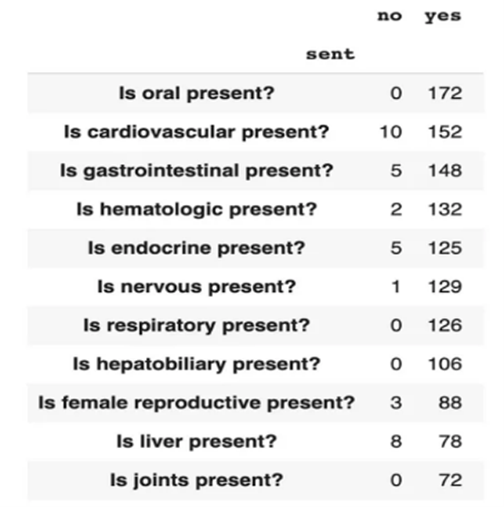Click the 172 value for oral
The height and width of the screenshot is (507, 504).
[x=445, y=93]
